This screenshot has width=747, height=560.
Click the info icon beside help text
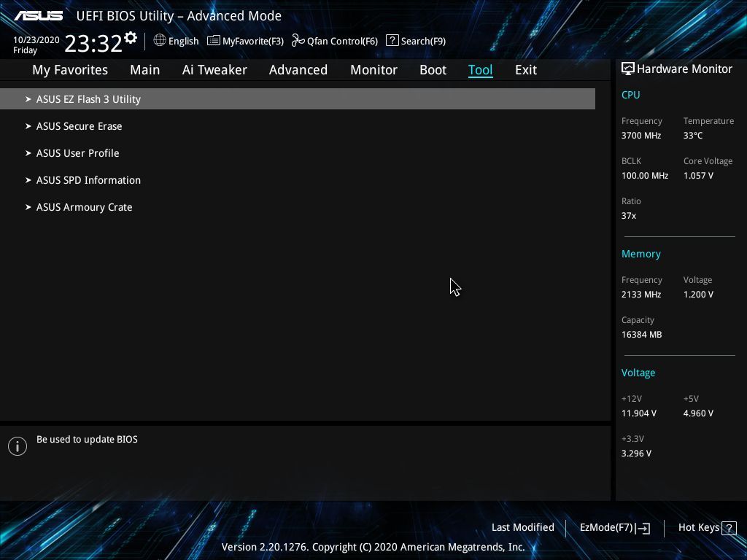pos(18,446)
